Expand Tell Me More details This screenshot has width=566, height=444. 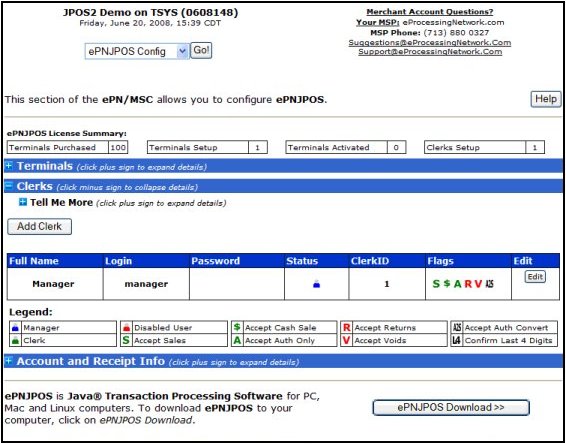point(23,202)
